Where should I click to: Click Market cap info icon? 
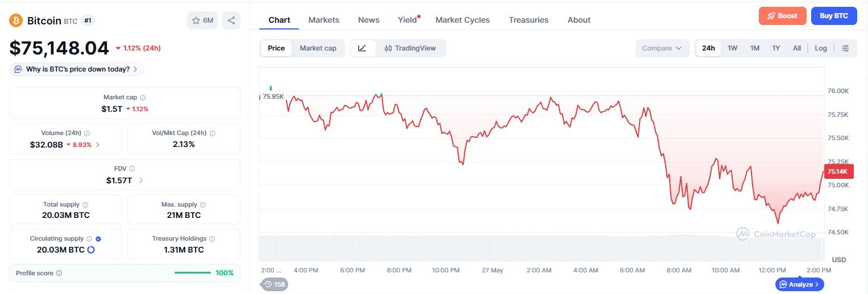[143, 98]
